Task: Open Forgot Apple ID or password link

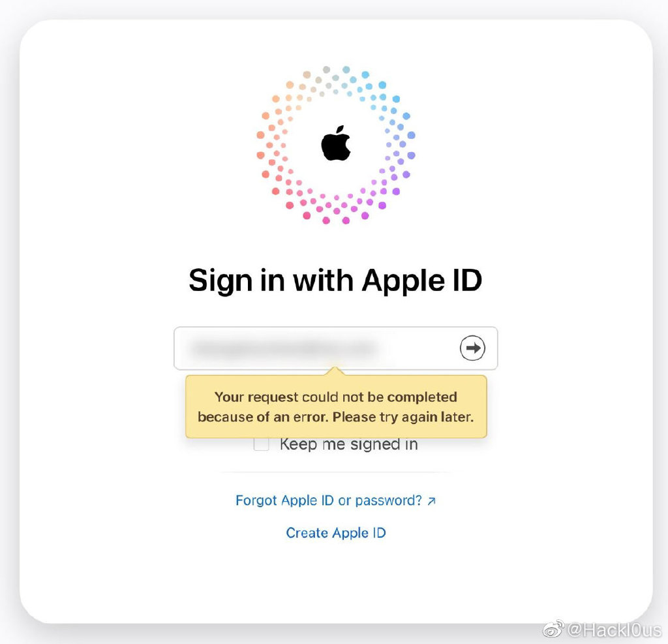Action: click(329, 500)
